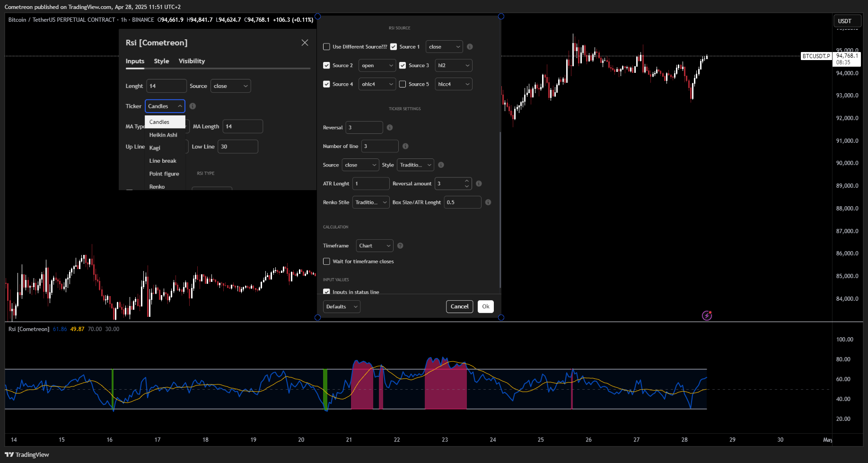Open Source 5 hlcc4 dropdown
Screen dimensions: 868x463
(454, 84)
